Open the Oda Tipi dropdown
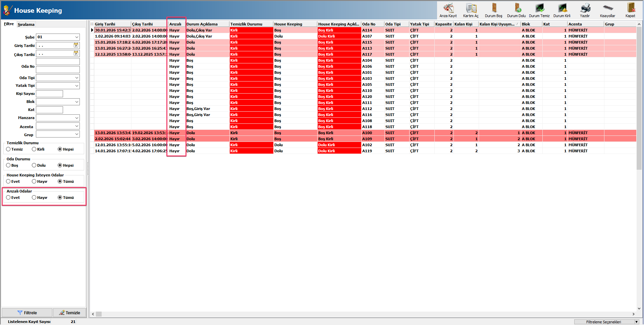644x325 pixels. tap(77, 78)
